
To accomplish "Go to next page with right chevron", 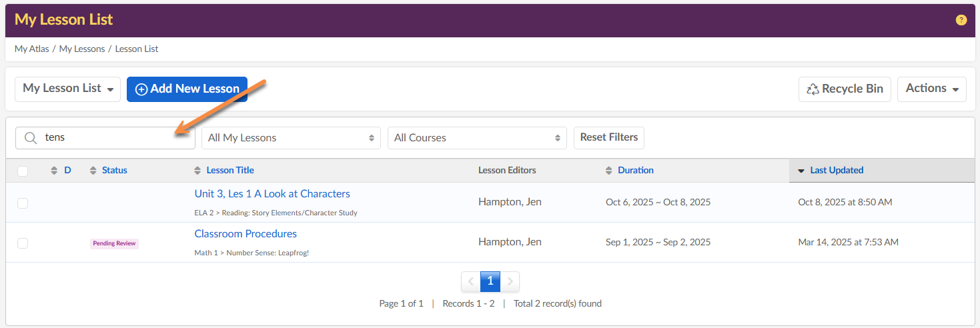I will pos(510,281).
